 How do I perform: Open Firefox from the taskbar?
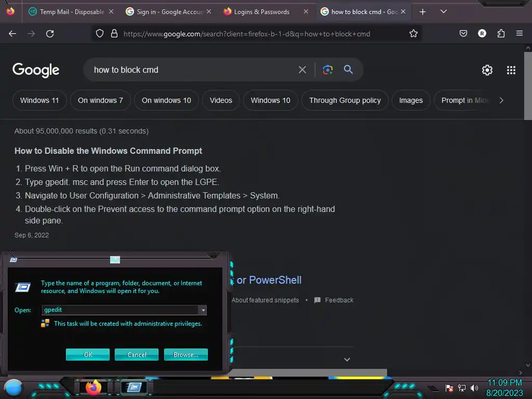pyautogui.click(x=94, y=387)
